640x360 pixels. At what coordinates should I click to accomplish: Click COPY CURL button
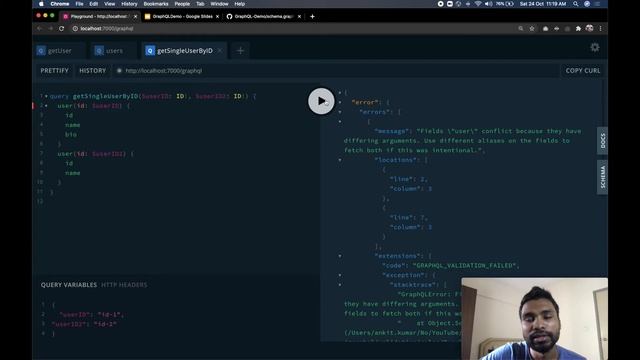583,71
